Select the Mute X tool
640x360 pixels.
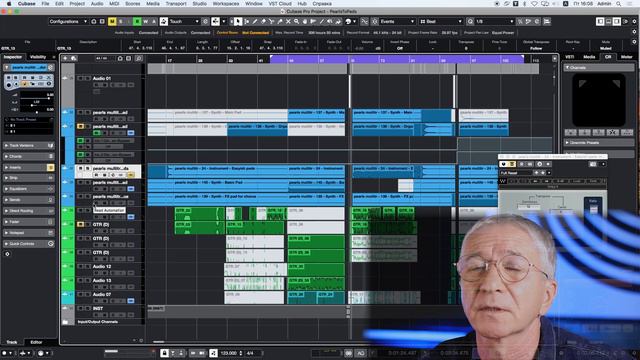pos(288,21)
